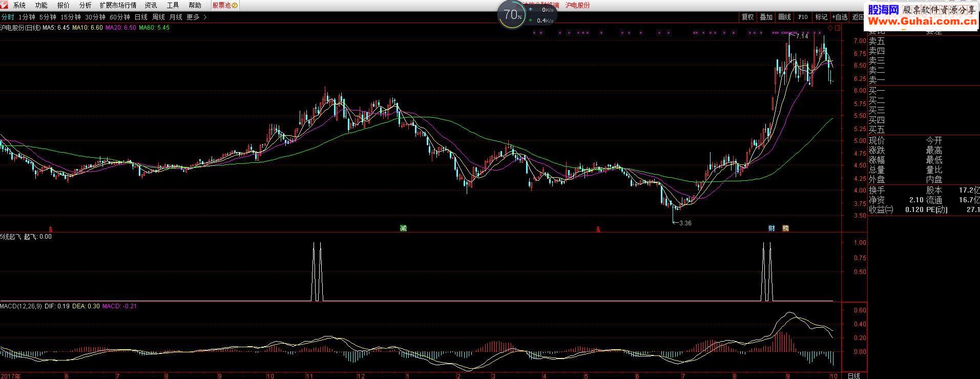The height and width of the screenshot is (379, 980).
Task: Click the PE(动) value label
Action: [936, 209]
